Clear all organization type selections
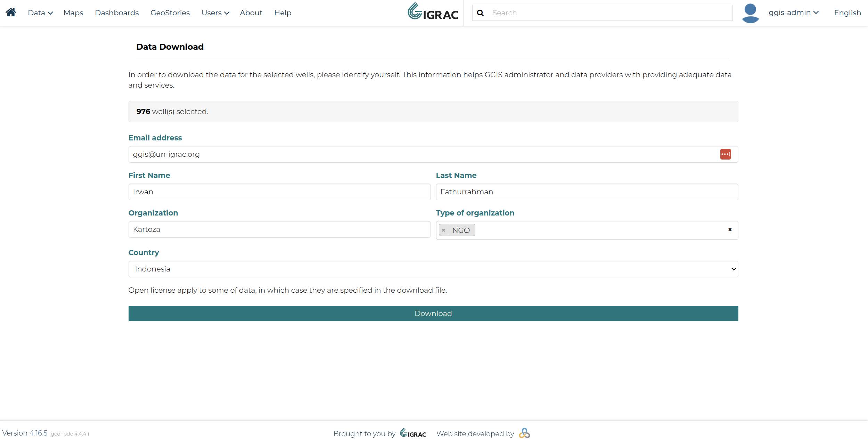This screenshot has width=868, height=447. [730, 229]
